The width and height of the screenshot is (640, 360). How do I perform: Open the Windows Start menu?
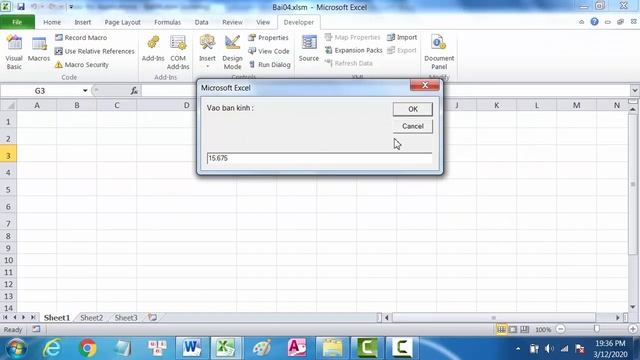coord(16,348)
